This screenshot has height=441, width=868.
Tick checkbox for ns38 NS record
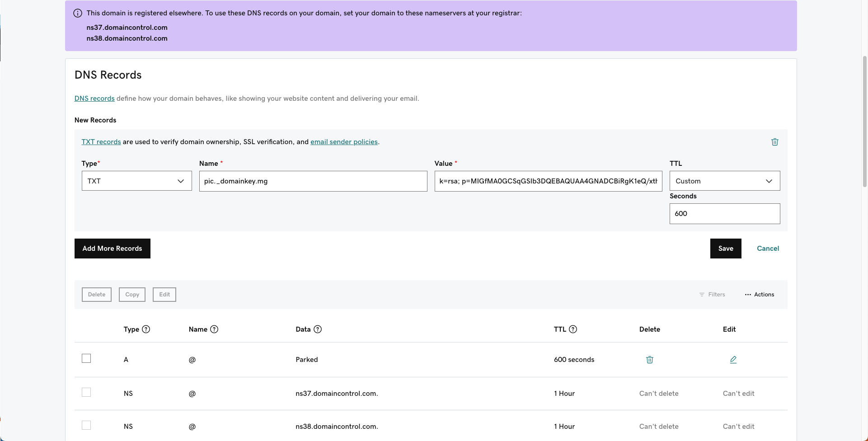point(86,425)
